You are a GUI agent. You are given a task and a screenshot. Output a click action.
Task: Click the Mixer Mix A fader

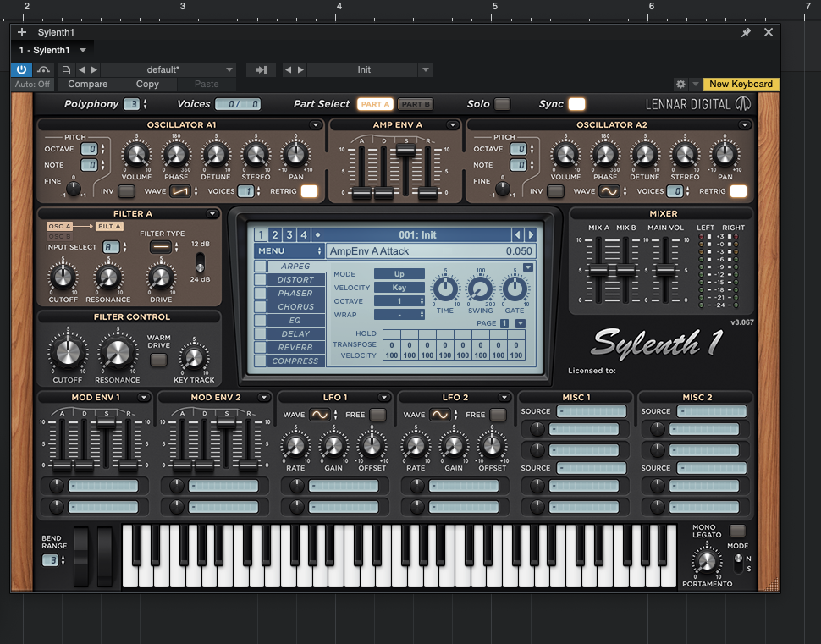pyautogui.click(x=598, y=271)
